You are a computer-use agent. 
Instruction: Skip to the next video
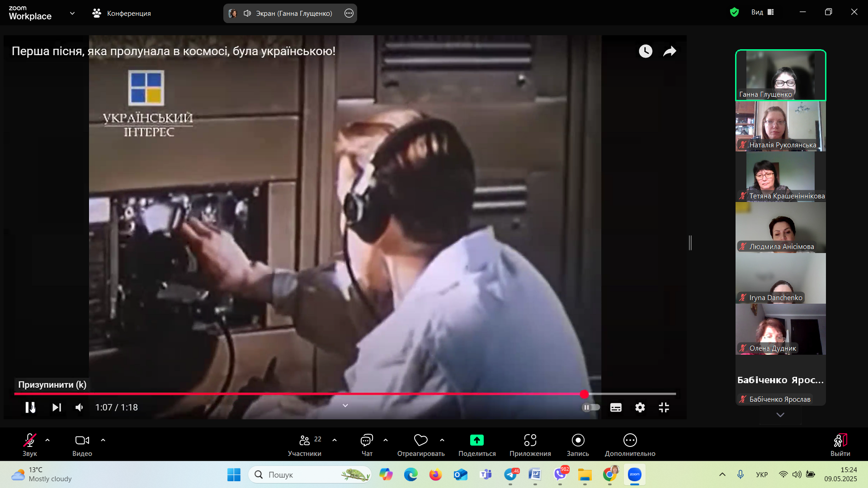pos(57,407)
